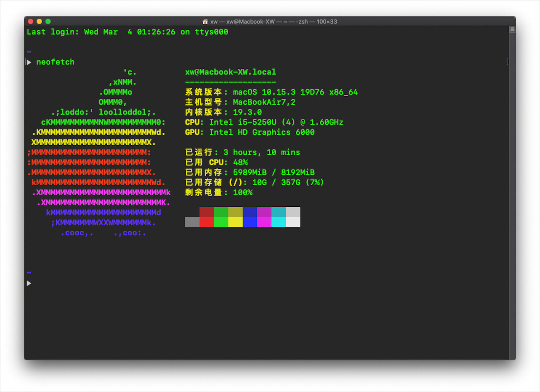Click the red traffic light button
This screenshot has width=540, height=392.
pos(31,20)
